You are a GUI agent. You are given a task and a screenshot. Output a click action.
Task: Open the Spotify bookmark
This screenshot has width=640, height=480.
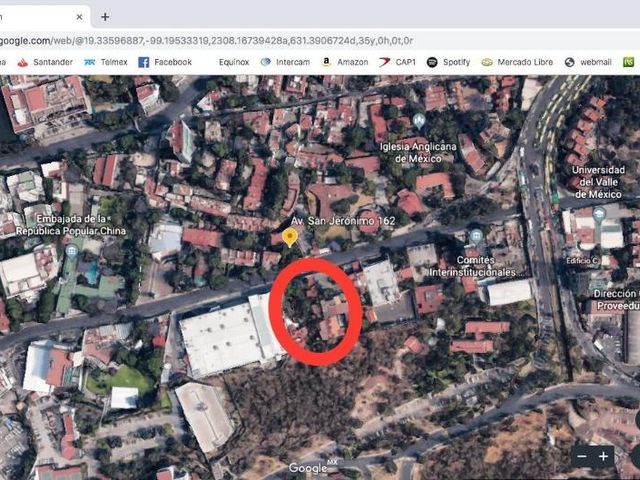449,62
